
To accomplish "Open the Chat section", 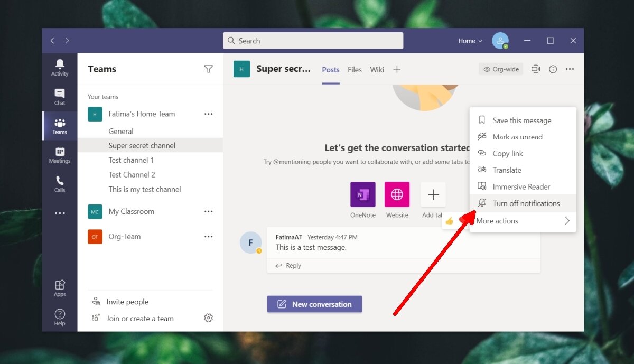I will [x=59, y=97].
